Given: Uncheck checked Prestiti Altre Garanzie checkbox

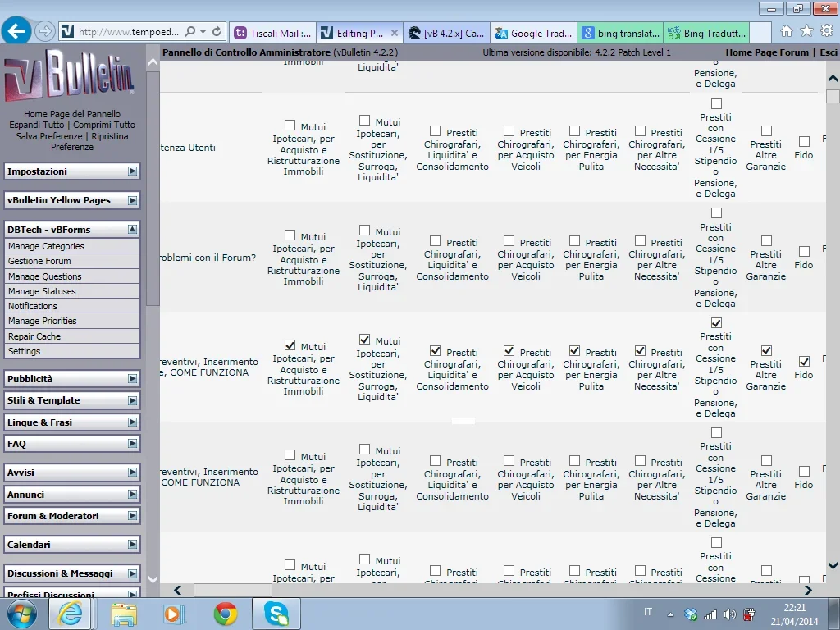Looking at the screenshot, I should [x=767, y=351].
